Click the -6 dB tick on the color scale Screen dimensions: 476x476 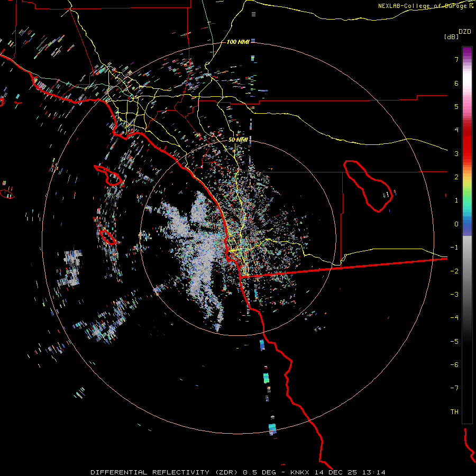(454, 365)
